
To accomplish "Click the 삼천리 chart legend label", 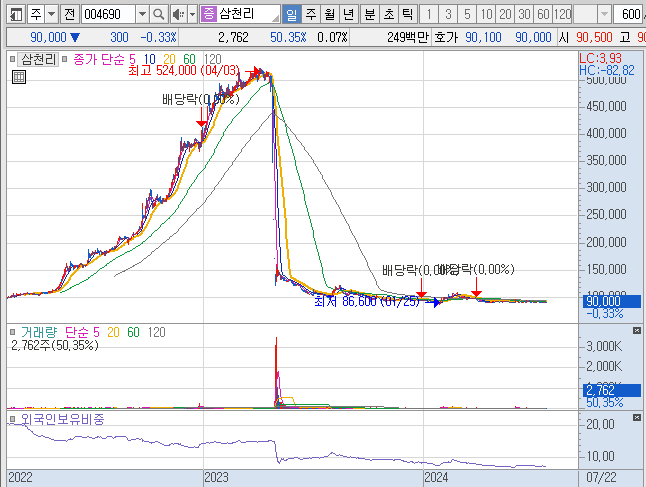I will pyautogui.click(x=38, y=59).
